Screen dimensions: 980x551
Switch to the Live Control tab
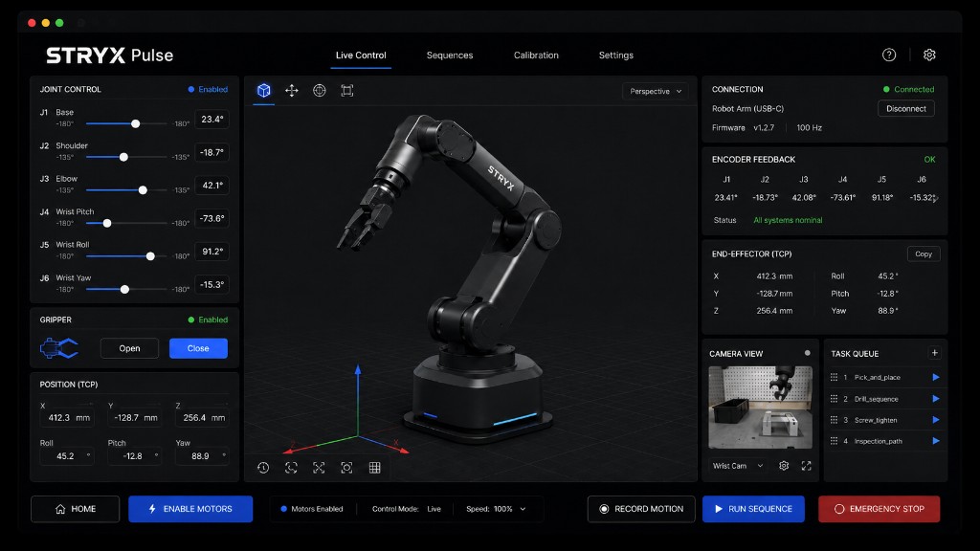[361, 55]
